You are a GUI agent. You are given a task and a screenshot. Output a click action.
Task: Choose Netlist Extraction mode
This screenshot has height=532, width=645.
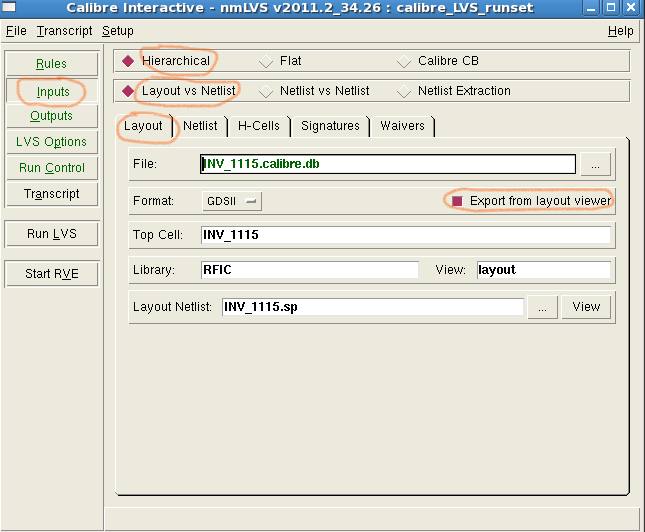(404, 91)
